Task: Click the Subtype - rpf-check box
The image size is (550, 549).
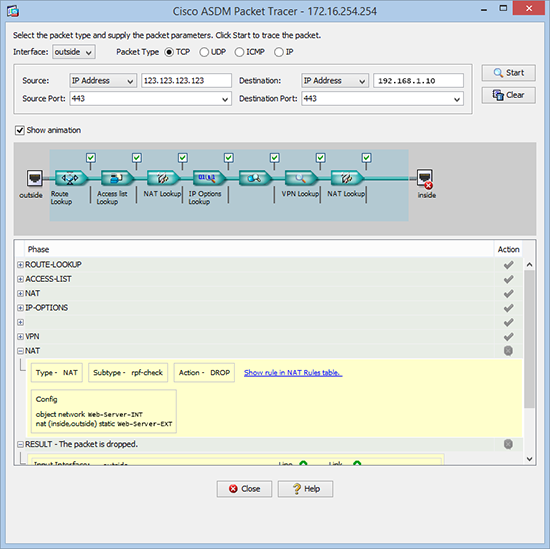Action: coord(128,373)
